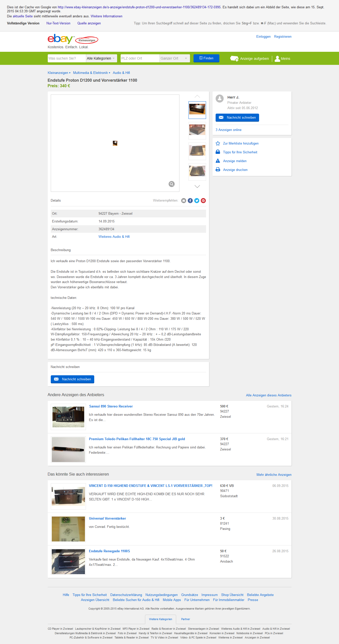Share listing on Facebook
The height and width of the screenshot is (644, 339).
[190, 201]
